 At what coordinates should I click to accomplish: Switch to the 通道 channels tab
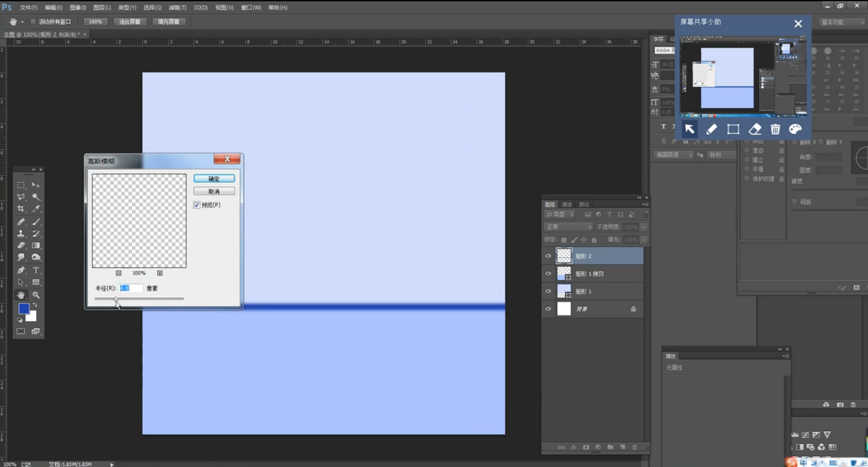567,205
